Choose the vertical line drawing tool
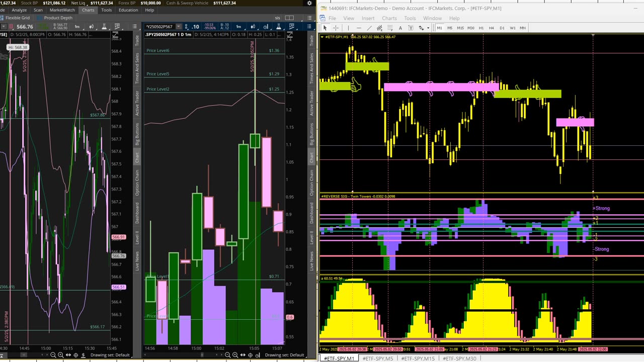Image resolution: width=644 pixels, height=362 pixels. click(x=348, y=28)
